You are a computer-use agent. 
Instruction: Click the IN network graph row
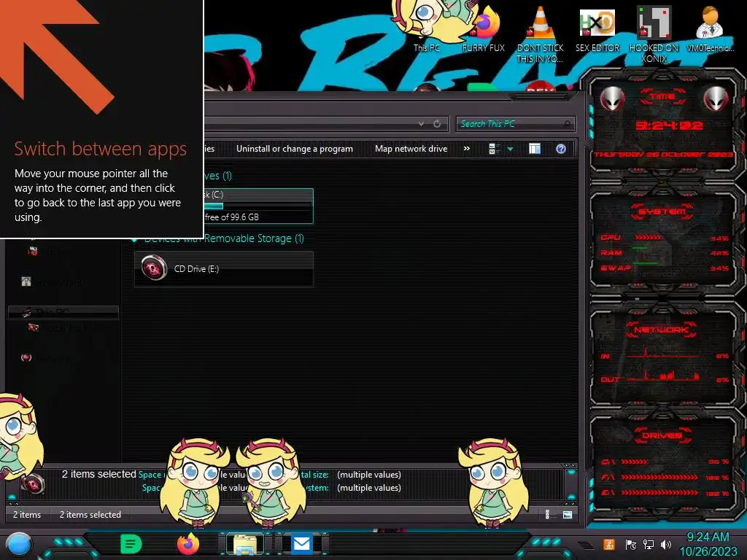pos(665,355)
